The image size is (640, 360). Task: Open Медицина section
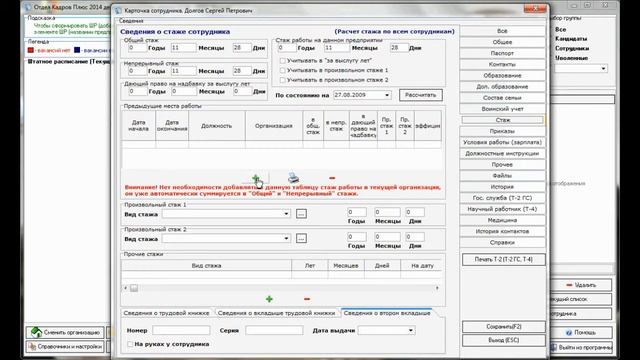[x=502, y=220]
